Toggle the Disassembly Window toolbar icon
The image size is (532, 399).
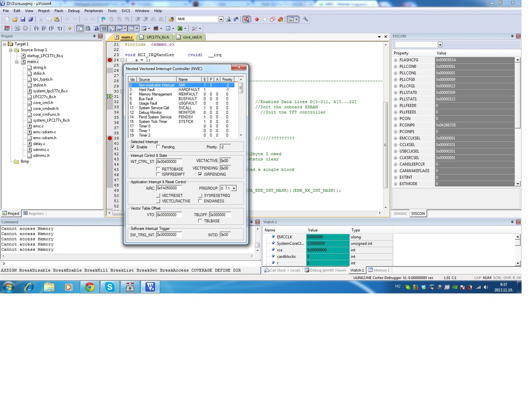pos(88,28)
